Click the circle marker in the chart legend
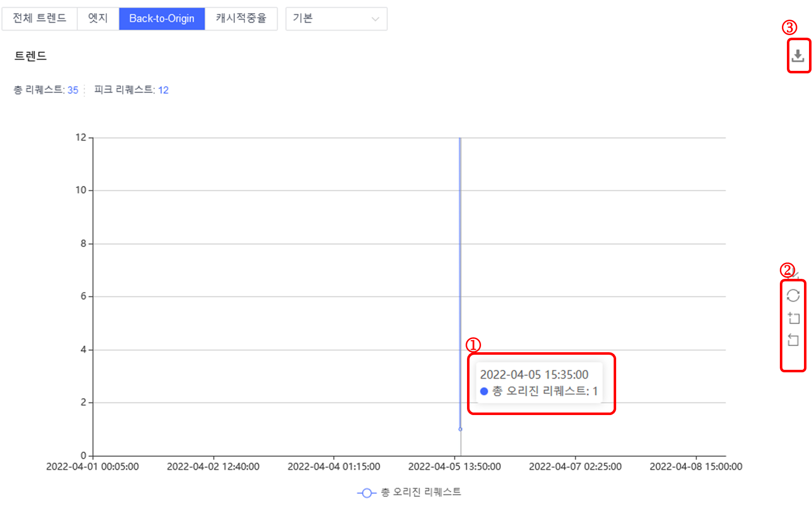 tap(367, 493)
